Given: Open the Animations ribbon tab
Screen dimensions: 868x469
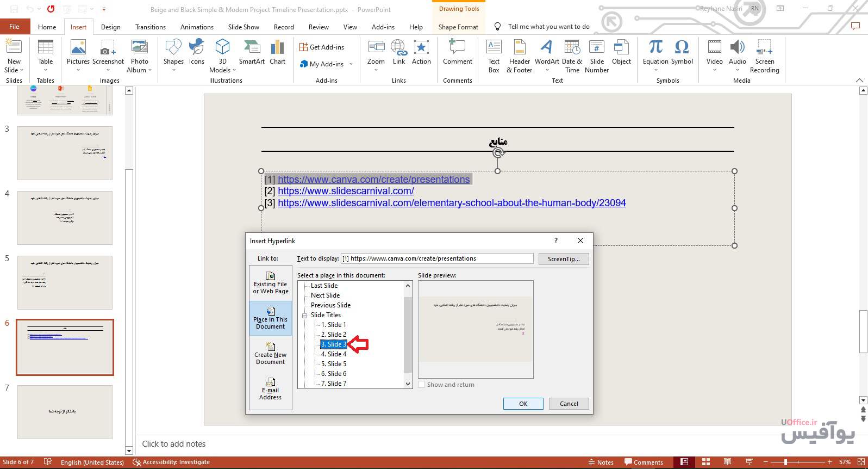Looking at the screenshot, I should (197, 27).
